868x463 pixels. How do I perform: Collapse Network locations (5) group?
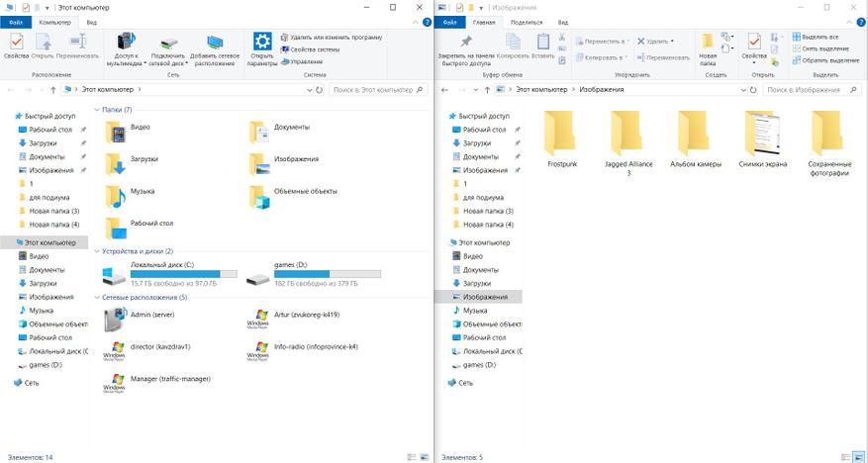(97, 297)
